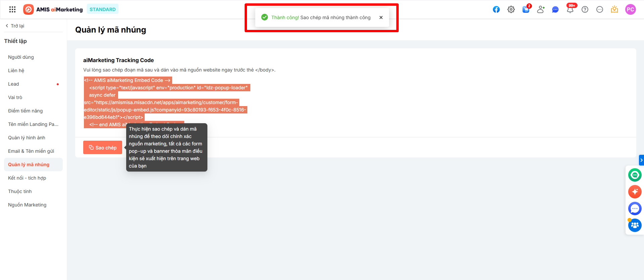Select Lead in settings sidebar

pos(13,84)
